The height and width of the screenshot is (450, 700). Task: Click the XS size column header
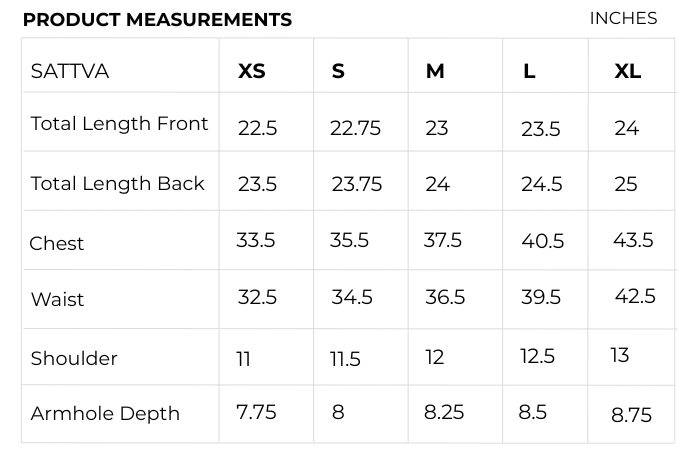click(252, 71)
